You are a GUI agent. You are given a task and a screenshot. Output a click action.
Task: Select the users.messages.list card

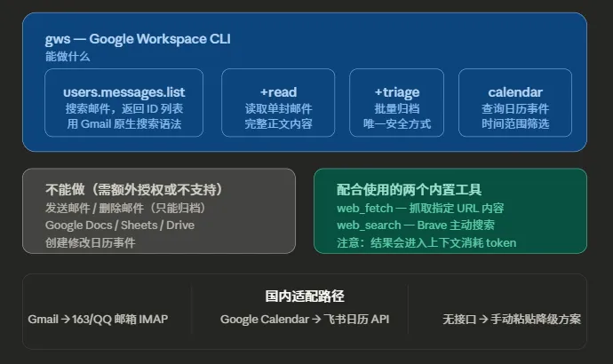[123, 103]
